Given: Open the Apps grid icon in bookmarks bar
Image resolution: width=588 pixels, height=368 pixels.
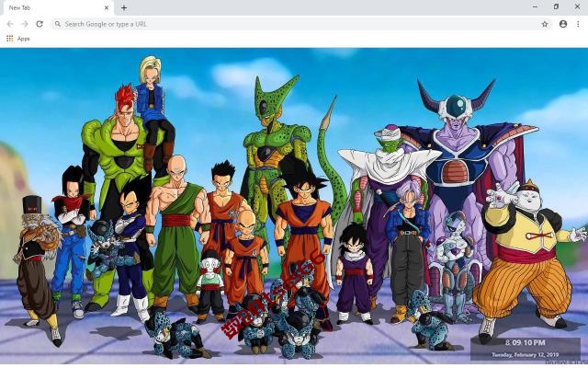Looking at the screenshot, I should click(x=10, y=39).
